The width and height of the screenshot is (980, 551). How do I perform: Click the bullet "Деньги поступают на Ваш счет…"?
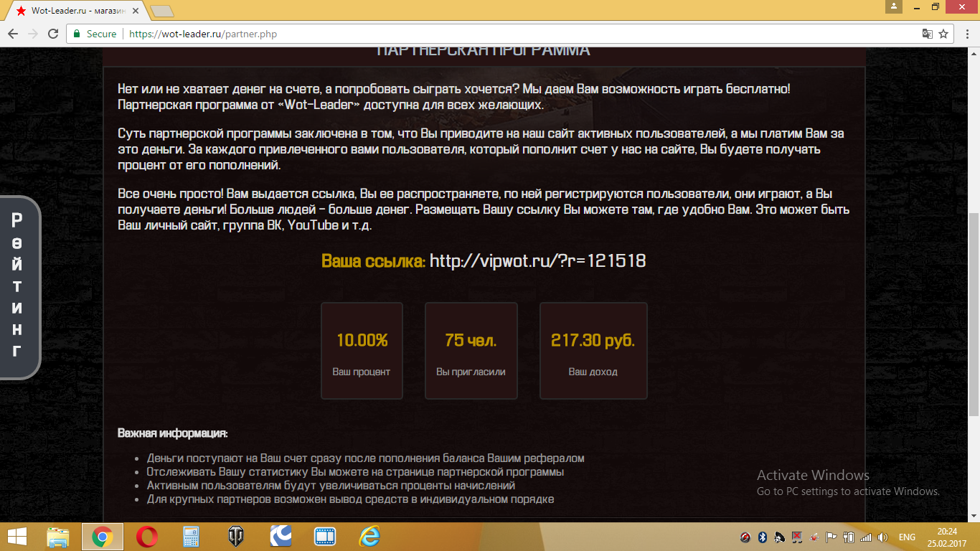[366, 458]
